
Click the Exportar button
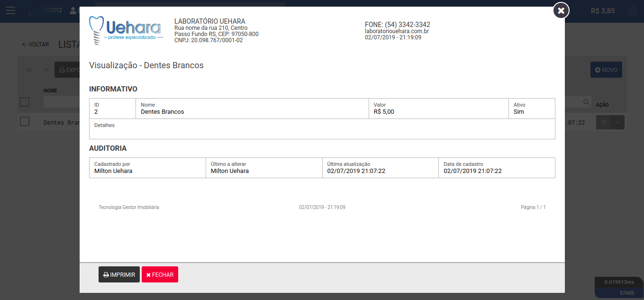[67, 70]
